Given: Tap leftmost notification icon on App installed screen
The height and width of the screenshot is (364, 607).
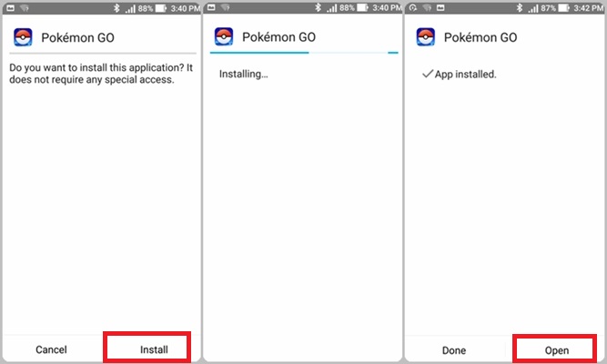Looking at the screenshot, I should click(412, 7).
